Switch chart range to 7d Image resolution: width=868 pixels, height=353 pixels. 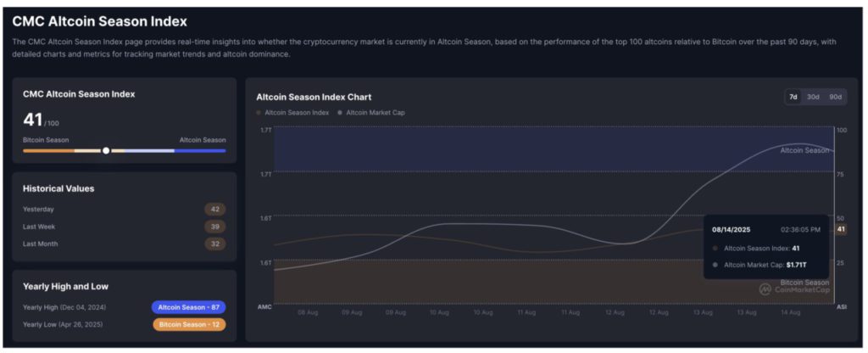click(x=793, y=97)
